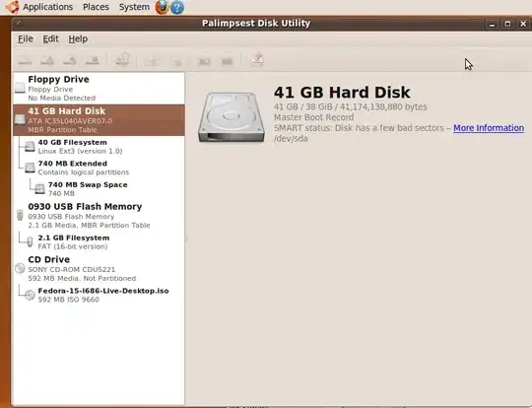Maximize the Palimpsest Disk Utility window
The height and width of the screenshot is (408, 532).
pos(507,24)
